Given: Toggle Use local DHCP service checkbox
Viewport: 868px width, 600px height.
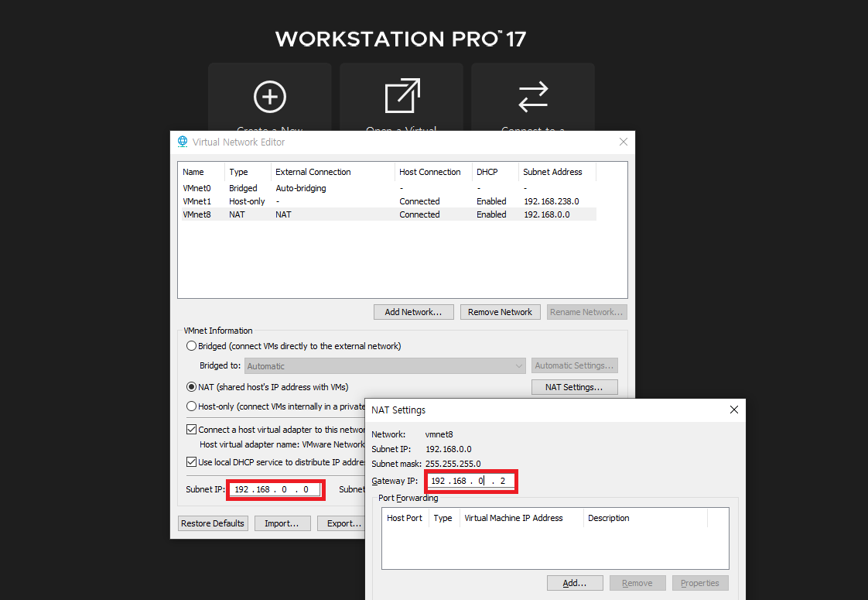Looking at the screenshot, I should (192, 461).
